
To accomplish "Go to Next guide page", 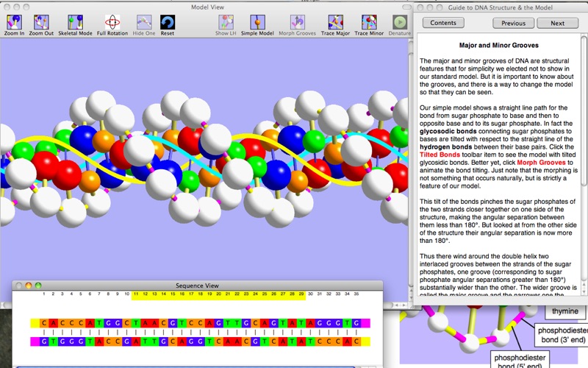I will (558, 23).
